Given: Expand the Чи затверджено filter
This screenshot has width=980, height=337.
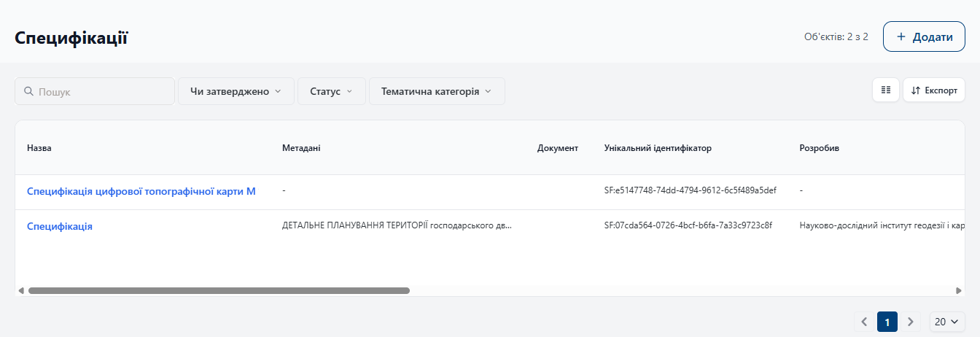Looking at the screenshot, I should pyautogui.click(x=236, y=91).
